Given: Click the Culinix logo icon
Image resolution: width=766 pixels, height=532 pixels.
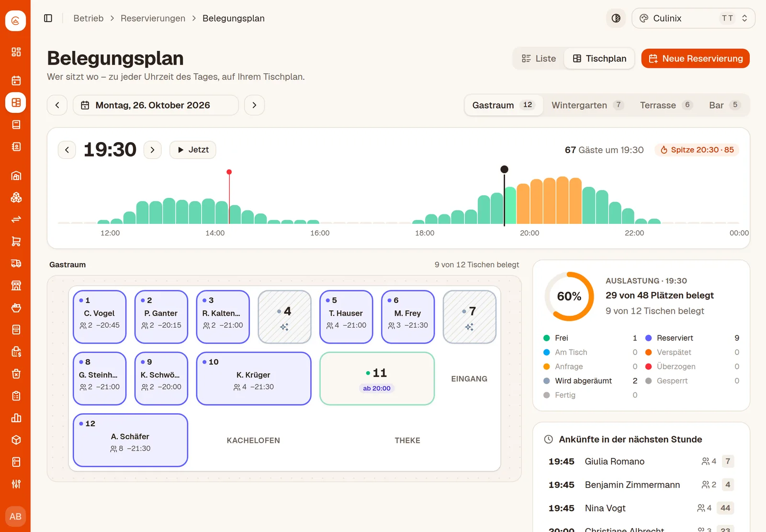Looking at the screenshot, I should pyautogui.click(x=15, y=21).
